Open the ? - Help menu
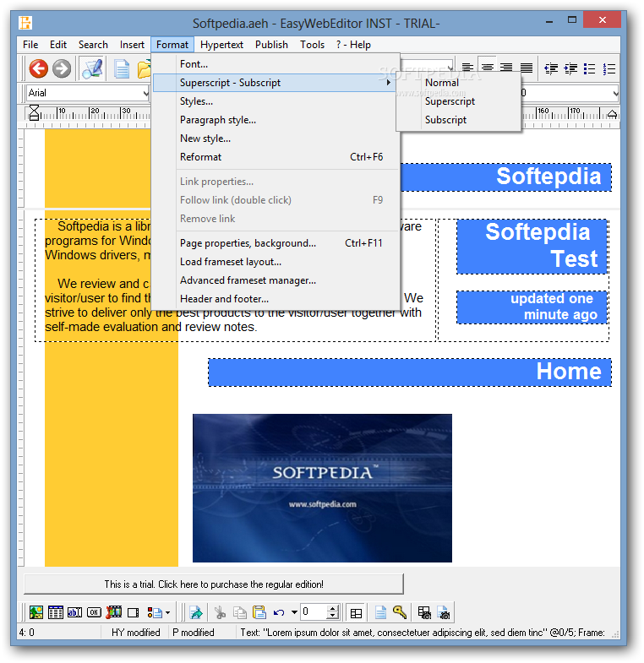 tap(353, 45)
